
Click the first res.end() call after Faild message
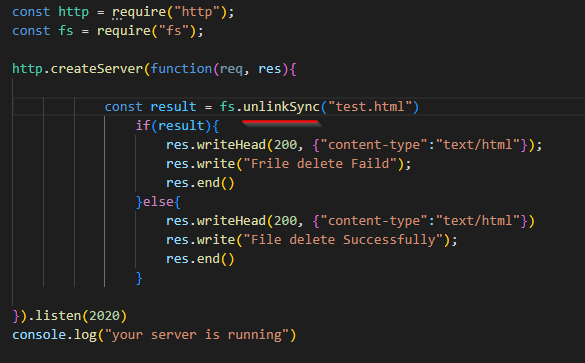200,183
